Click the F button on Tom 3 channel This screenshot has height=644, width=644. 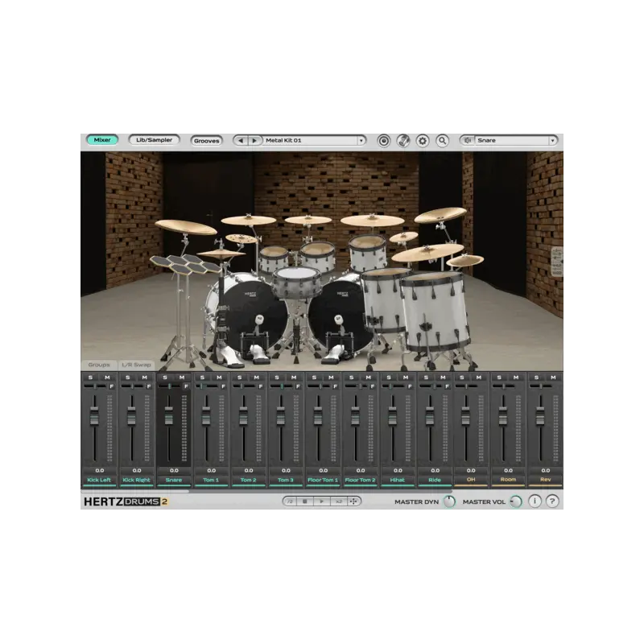pos(298,386)
